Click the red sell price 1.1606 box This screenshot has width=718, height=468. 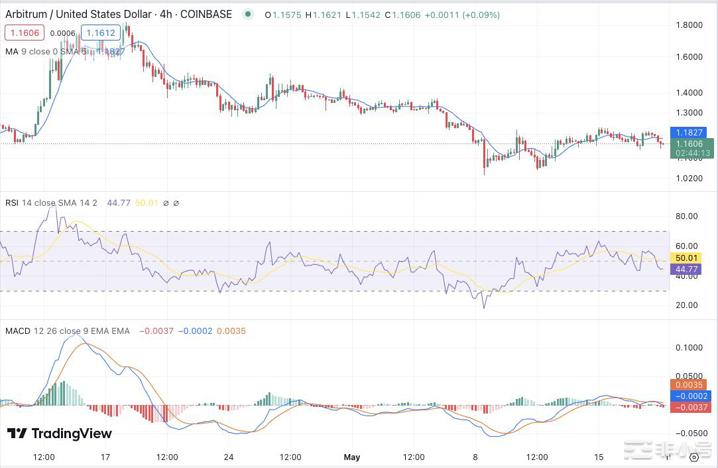pos(22,33)
